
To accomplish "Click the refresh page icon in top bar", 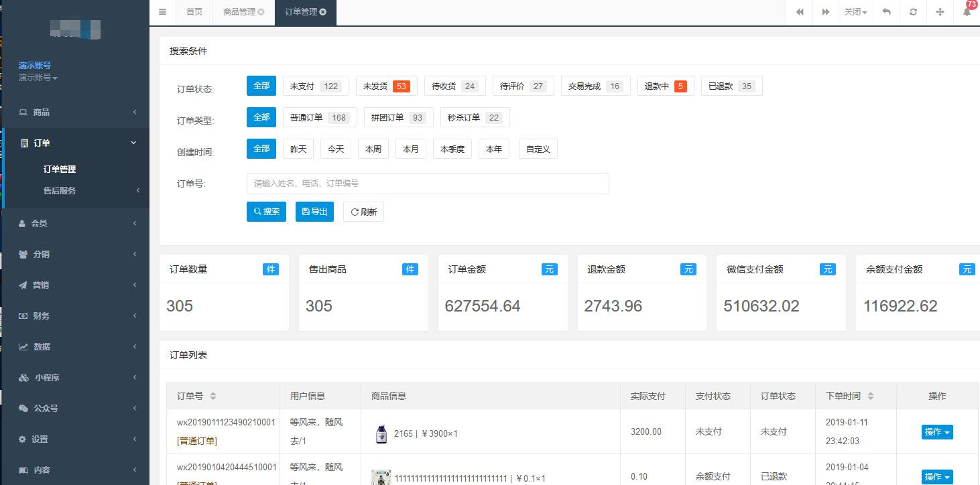I will (913, 12).
